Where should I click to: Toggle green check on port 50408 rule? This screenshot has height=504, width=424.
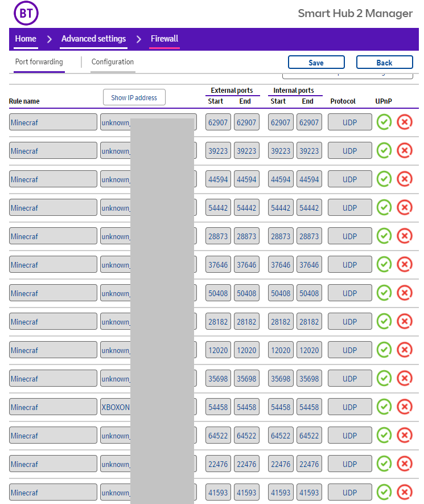[384, 293]
